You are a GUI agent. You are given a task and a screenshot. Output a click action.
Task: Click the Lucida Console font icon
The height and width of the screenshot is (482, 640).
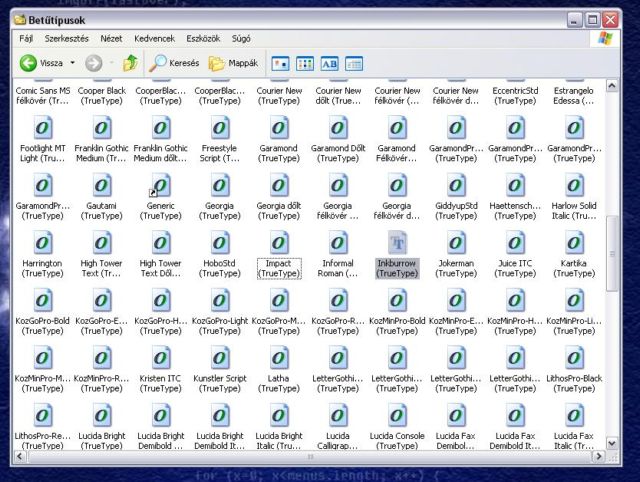(x=397, y=416)
